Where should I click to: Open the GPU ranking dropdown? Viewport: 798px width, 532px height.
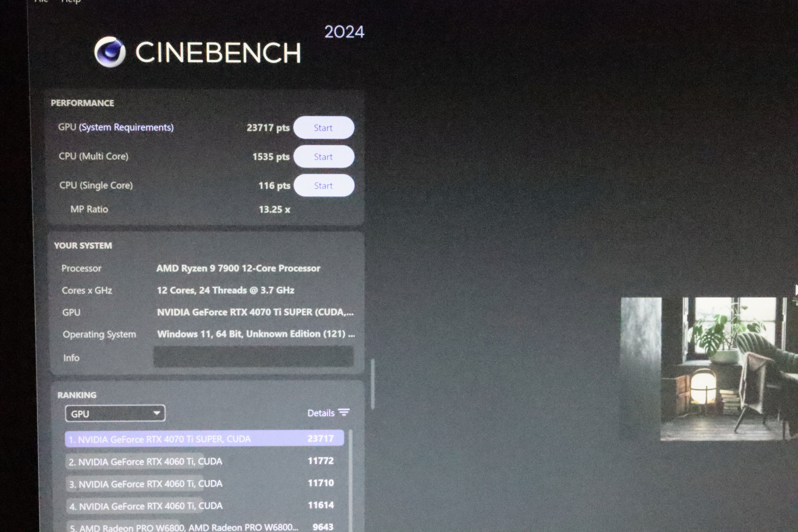(115, 413)
